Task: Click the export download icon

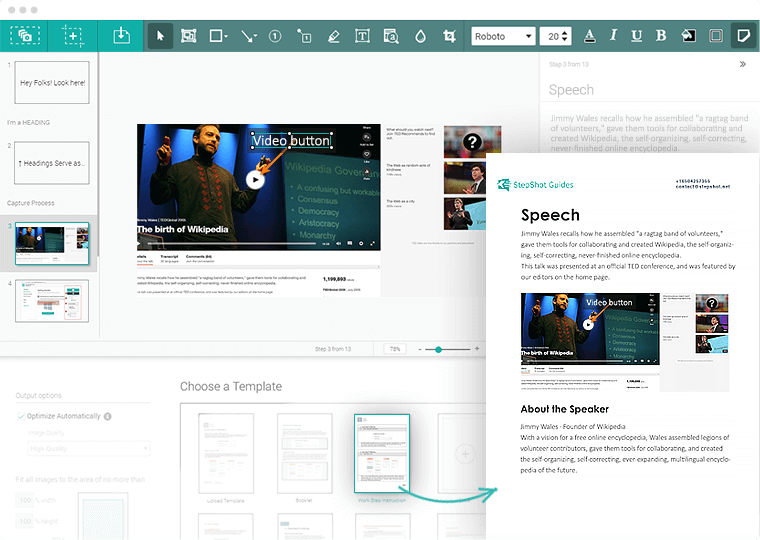Action: tap(121, 36)
